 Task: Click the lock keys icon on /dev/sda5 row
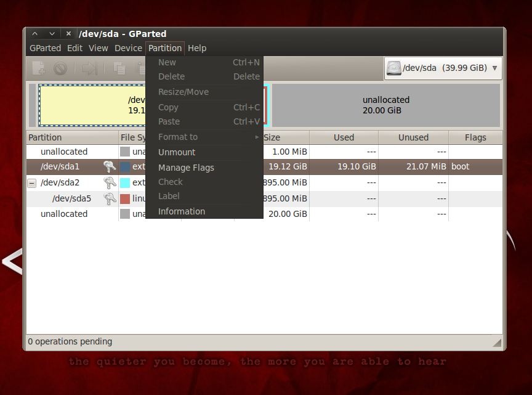[110, 198]
